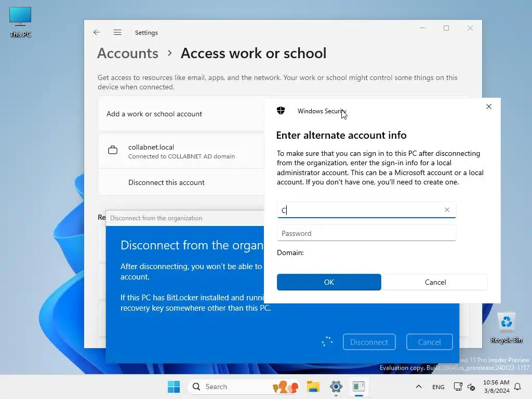Navigate to the Accounts breadcrumb
Screen dimensions: 532x399
(128, 54)
